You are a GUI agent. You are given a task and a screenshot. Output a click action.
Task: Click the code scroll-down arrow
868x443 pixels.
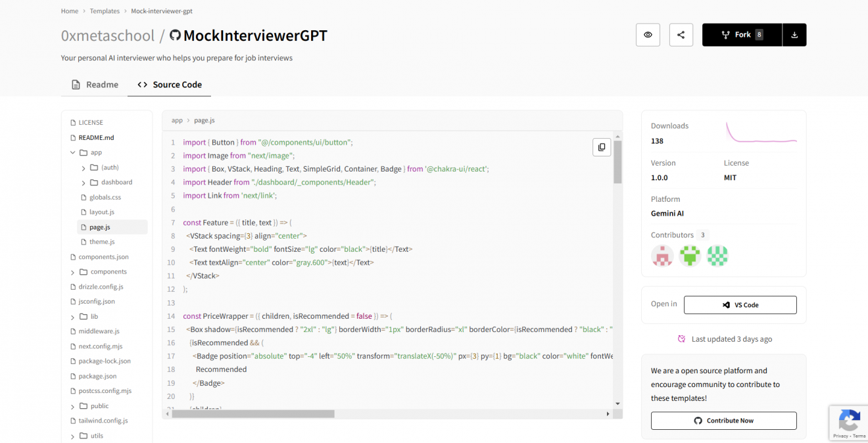coord(617,403)
